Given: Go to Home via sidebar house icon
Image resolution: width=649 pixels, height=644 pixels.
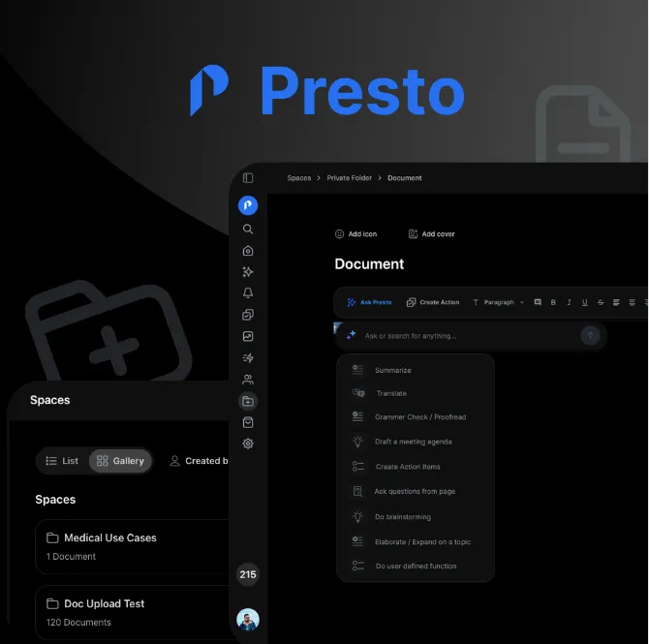Looking at the screenshot, I should pyautogui.click(x=248, y=251).
